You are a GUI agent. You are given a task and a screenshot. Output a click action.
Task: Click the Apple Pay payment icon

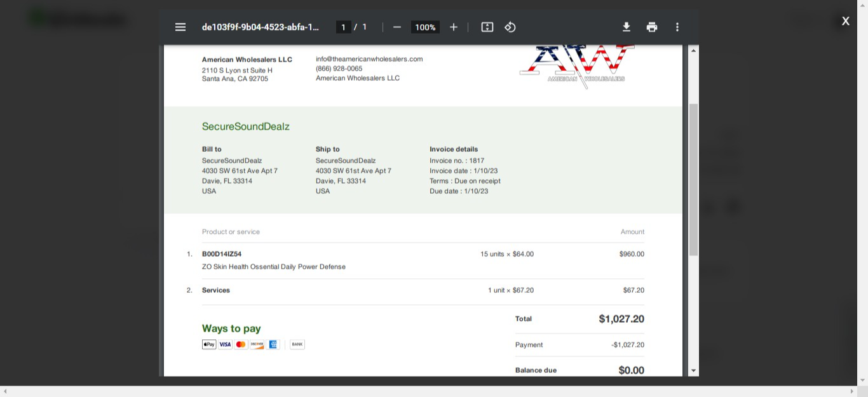pyautogui.click(x=209, y=344)
